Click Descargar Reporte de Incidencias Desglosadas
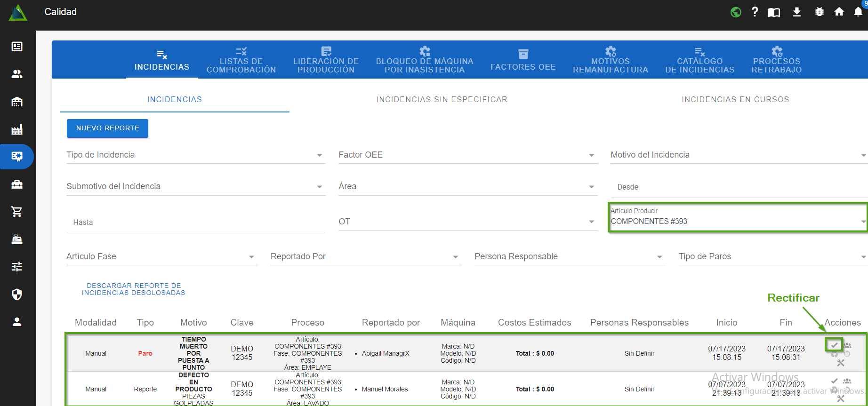Screen dimensions: 868x406 134,289
